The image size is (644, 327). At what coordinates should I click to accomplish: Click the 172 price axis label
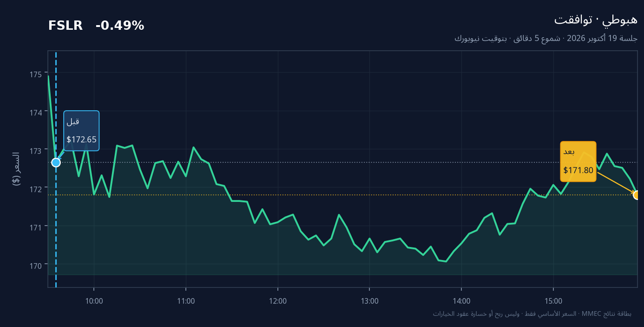point(36,189)
